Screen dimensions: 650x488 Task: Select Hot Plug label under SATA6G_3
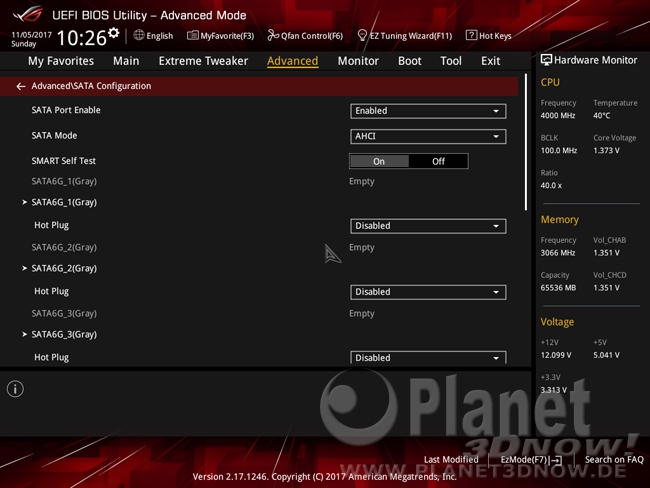pyautogui.click(x=51, y=357)
